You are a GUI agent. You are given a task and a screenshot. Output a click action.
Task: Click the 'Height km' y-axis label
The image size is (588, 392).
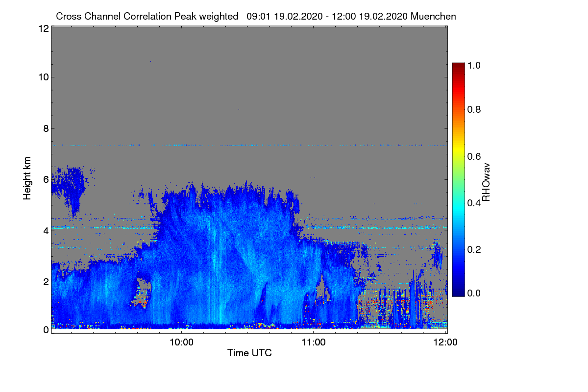[x=27, y=178]
